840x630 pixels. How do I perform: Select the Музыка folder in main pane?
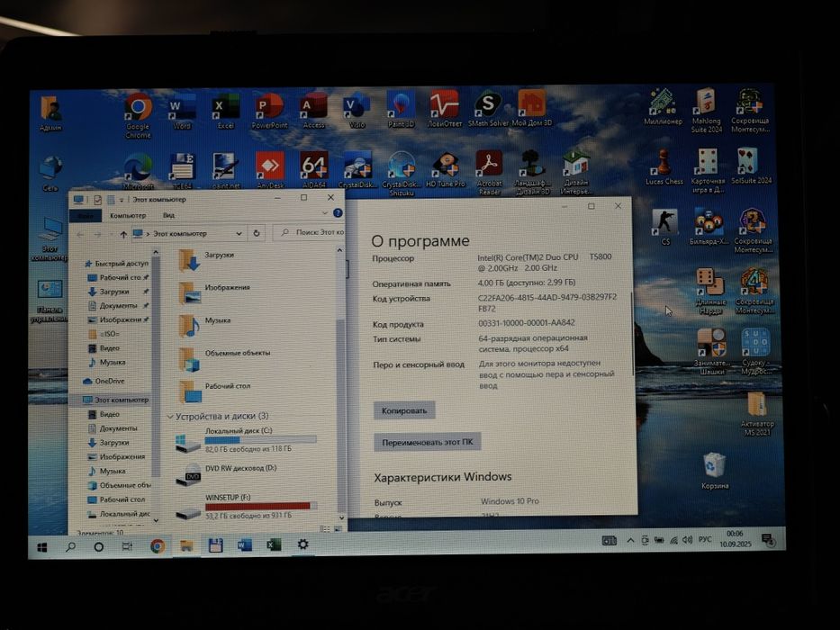coord(204,326)
